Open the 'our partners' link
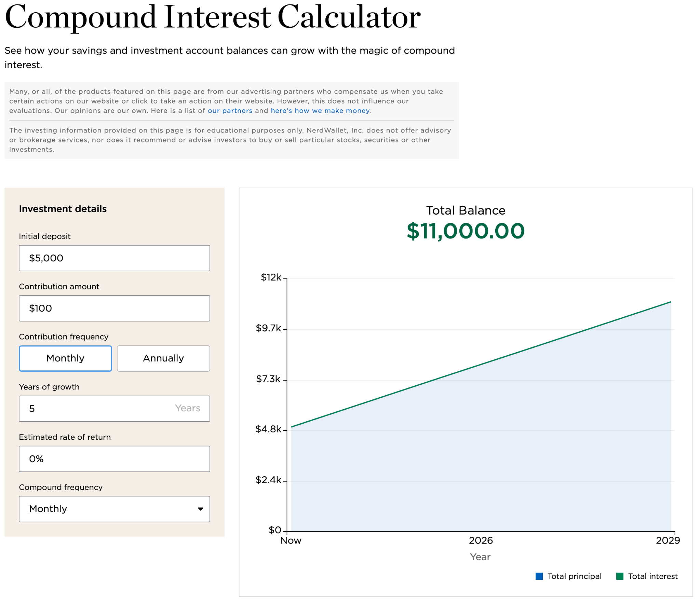Viewport: 700px width, 603px height. [230, 110]
